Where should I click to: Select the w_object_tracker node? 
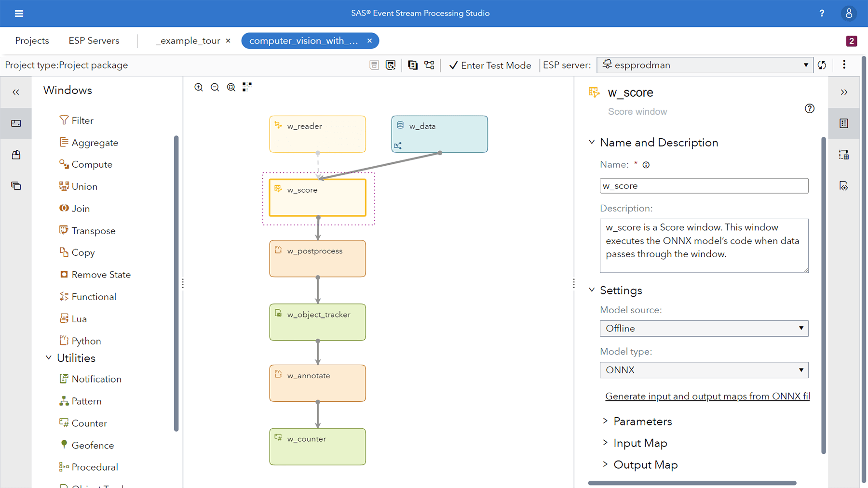(317, 322)
